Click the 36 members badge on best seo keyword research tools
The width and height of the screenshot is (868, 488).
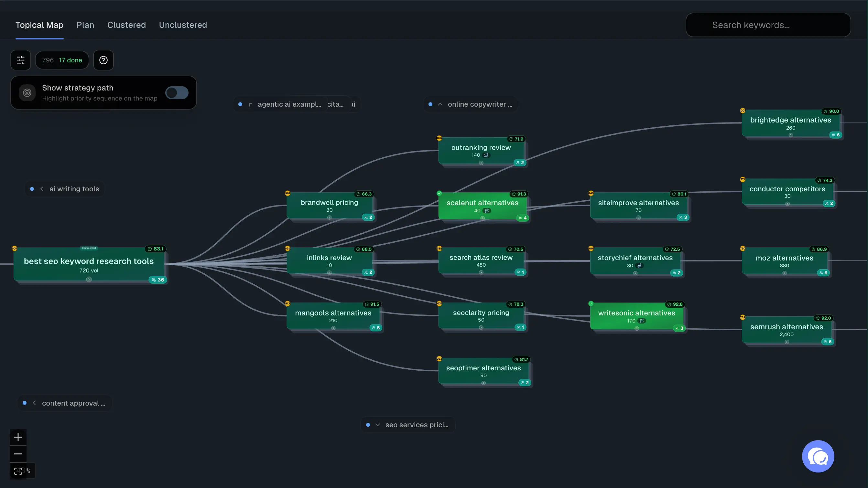coord(158,280)
